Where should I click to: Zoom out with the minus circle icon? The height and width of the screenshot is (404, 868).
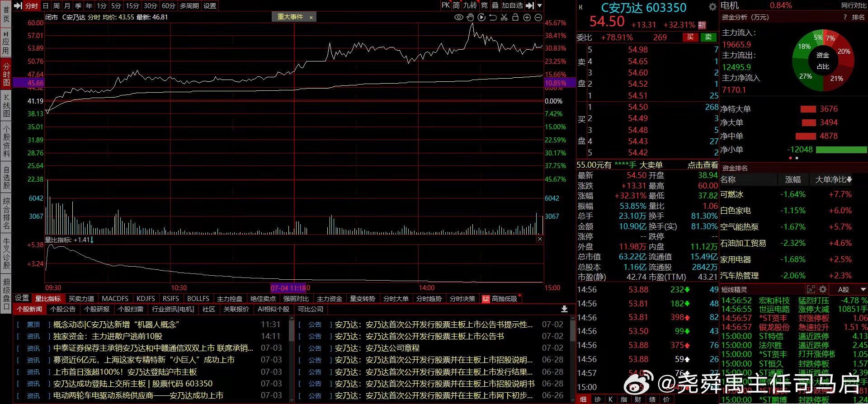pos(538,17)
